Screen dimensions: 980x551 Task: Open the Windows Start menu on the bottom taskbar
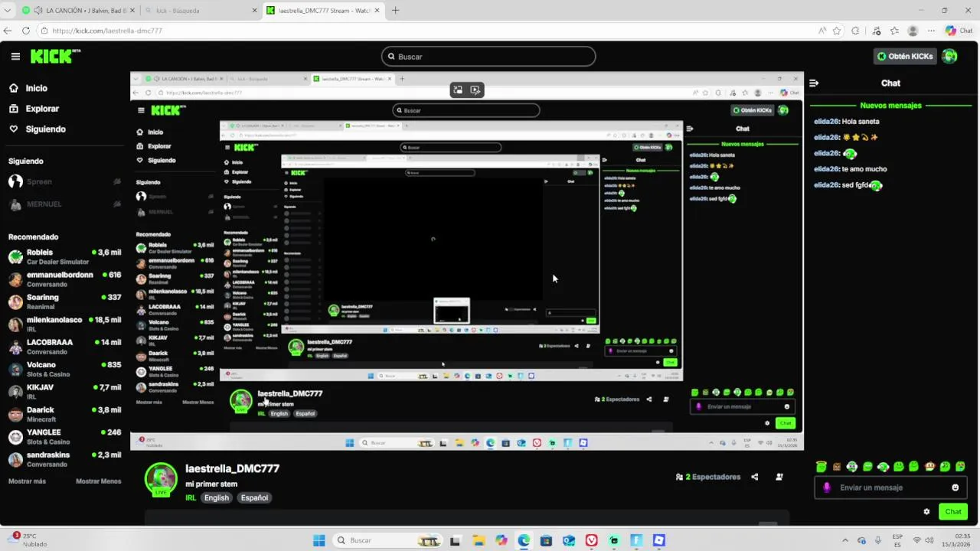click(x=319, y=540)
